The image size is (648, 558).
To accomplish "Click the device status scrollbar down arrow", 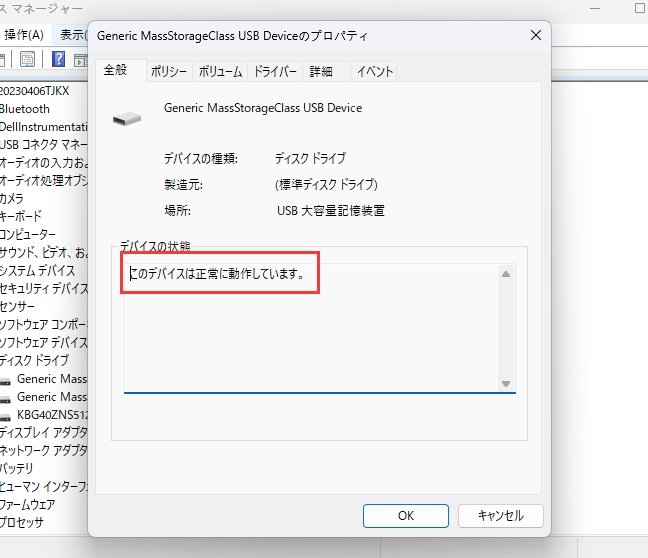I will (x=506, y=384).
